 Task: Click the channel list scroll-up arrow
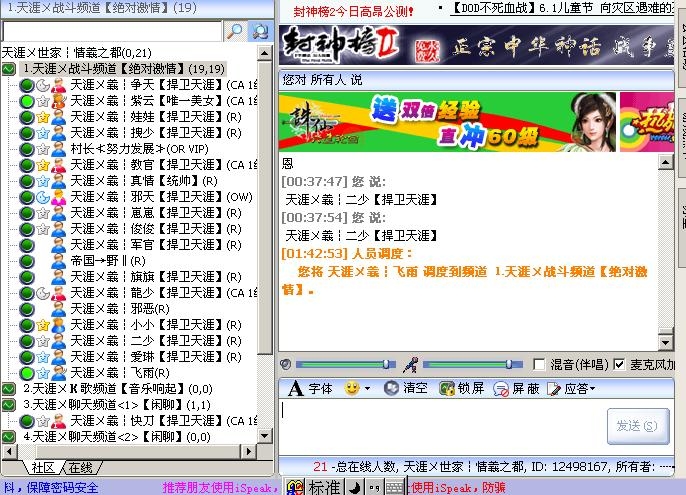(265, 53)
